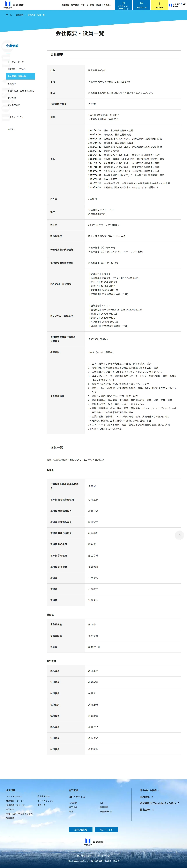Open footer サステナビリティ link
Screen dimensions: 187x868
click(45, 801)
